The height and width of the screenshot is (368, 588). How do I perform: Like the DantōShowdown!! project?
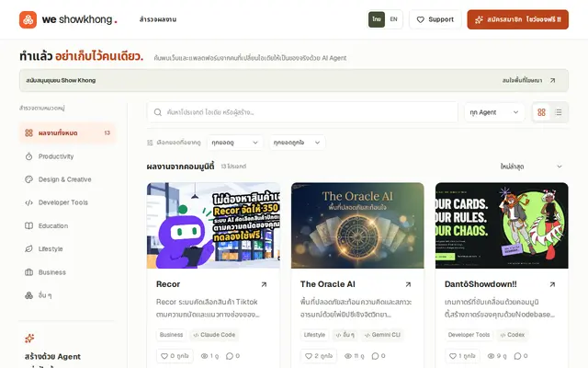tap(462, 356)
